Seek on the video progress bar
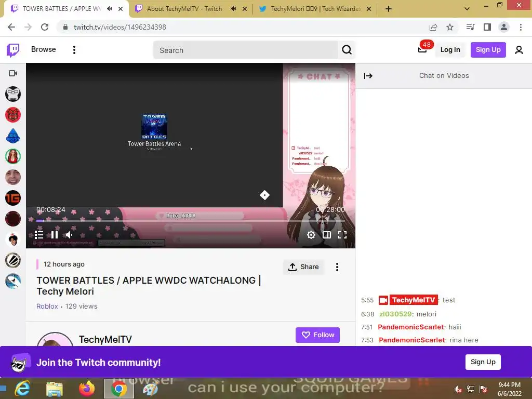Image resolution: width=532 pixels, height=399 pixels. pyautogui.click(x=191, y=221)
